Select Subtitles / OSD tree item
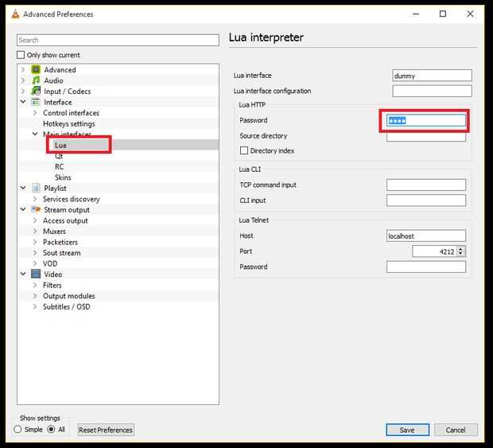 click(x=66, y=306)
